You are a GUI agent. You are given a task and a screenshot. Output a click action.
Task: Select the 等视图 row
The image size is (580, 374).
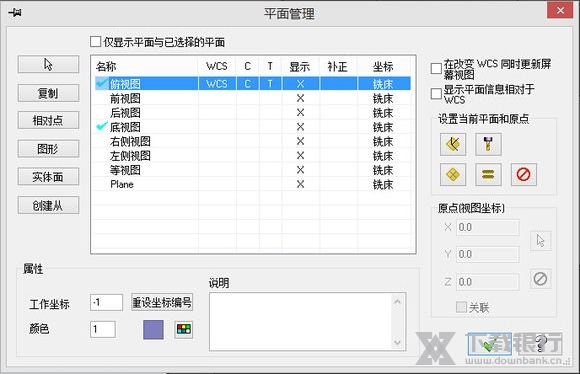(253, 170)
